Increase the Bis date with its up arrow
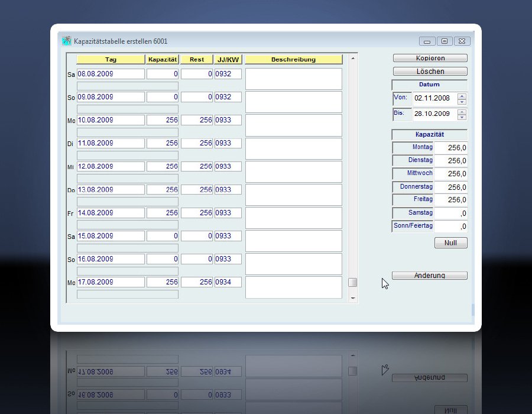The width and height of the screenshot is (532, 414). (x=462, y=111)
